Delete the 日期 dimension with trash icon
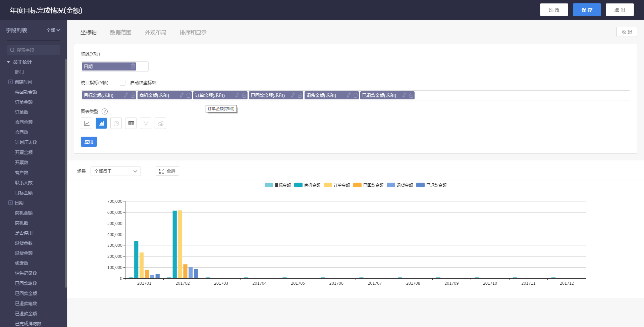Screen dimensions: 644x327 tap(133, 66)
